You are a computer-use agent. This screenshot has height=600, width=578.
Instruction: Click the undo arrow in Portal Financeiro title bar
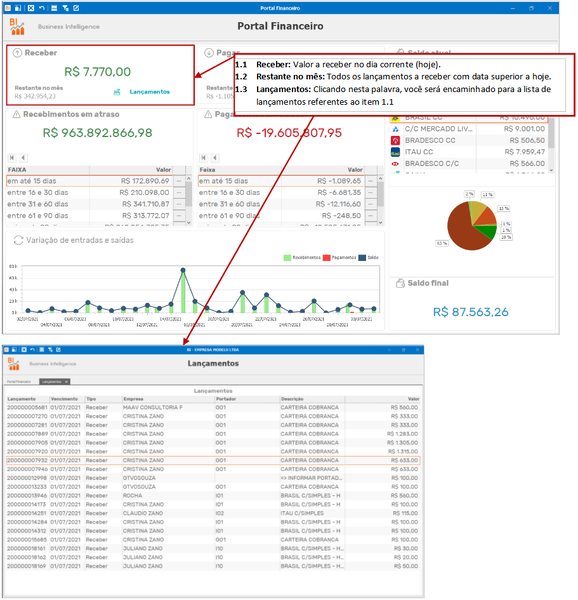click(42, 8)
